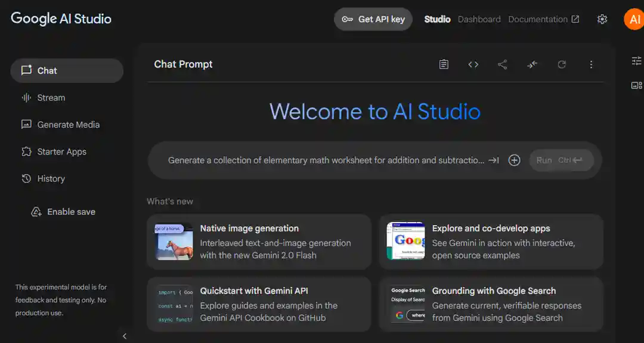
Task: Open the orange AI account avatar
Action: pos(634,19)
